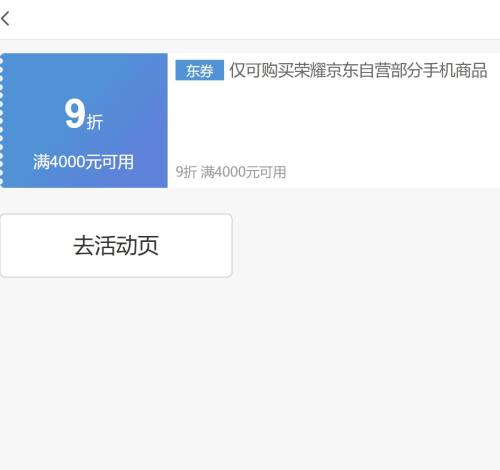500x470 pixels.
Task: Select white 满4000元可用 text on blue panel
Action: pos(83,162)
